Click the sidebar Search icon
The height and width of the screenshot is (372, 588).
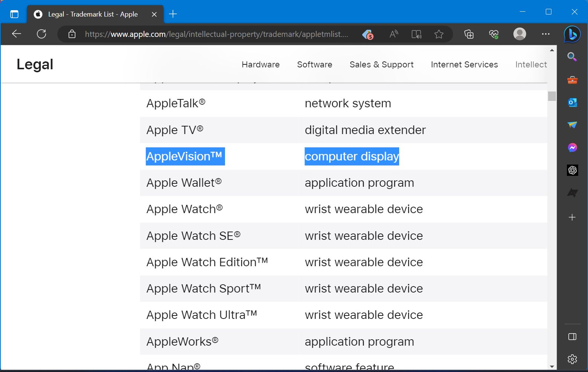click(x=572, y=57)
